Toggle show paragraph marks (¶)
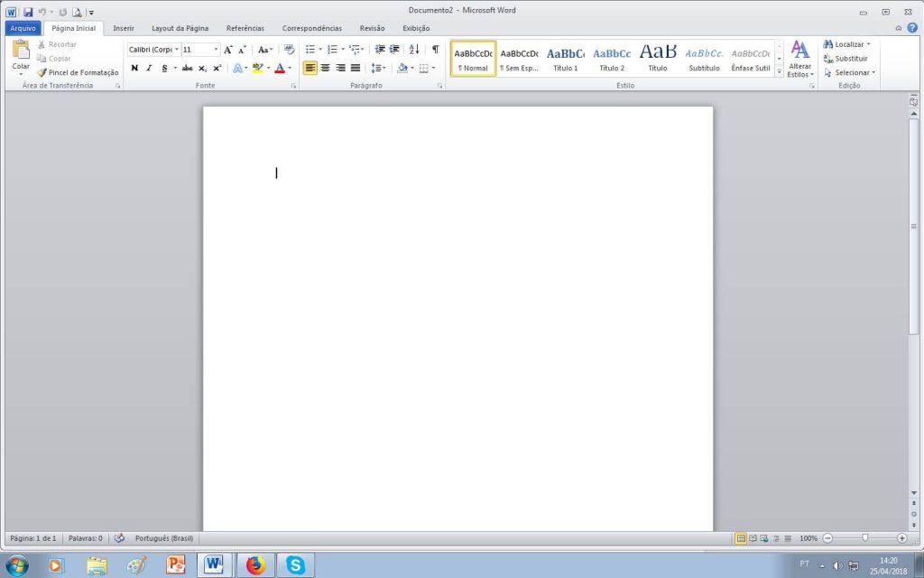The height and width of the screenshot is (578, 924). pos(435,50)
